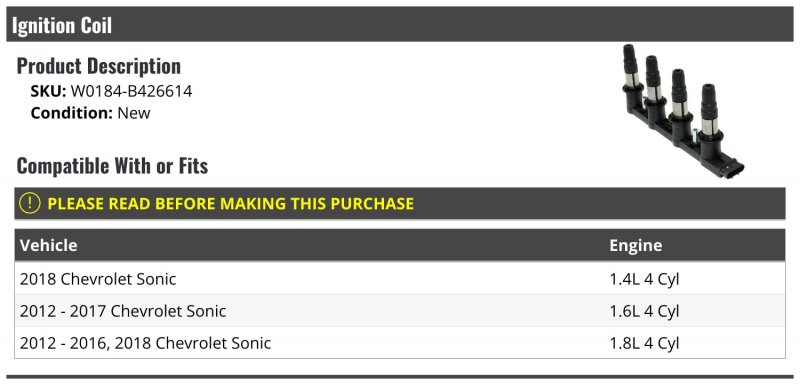Click the Vehicle column header
The image size is (800, 385).
point(49,245)
